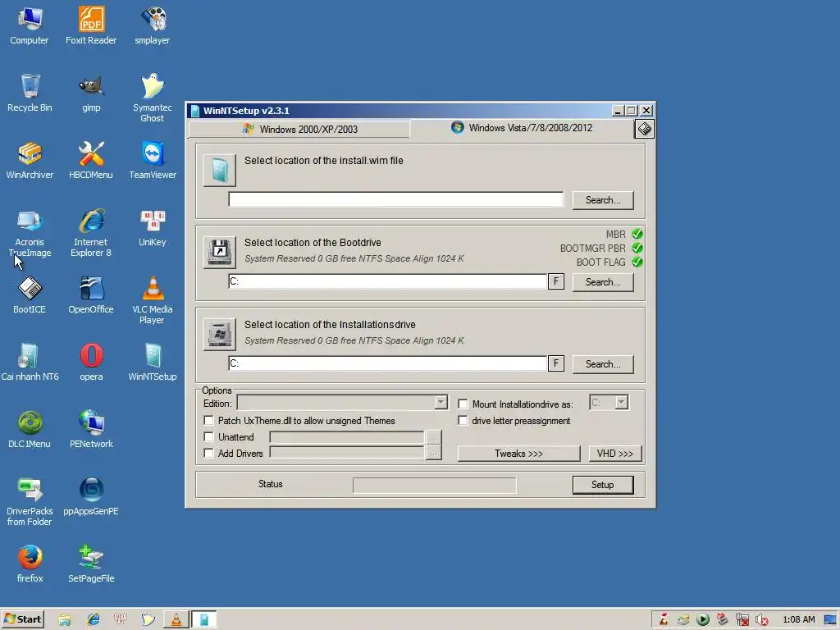The height and width of the screenshot is (630, 840).
Task: Launch gimp from the desktop
Action: [x=91, y=93]
